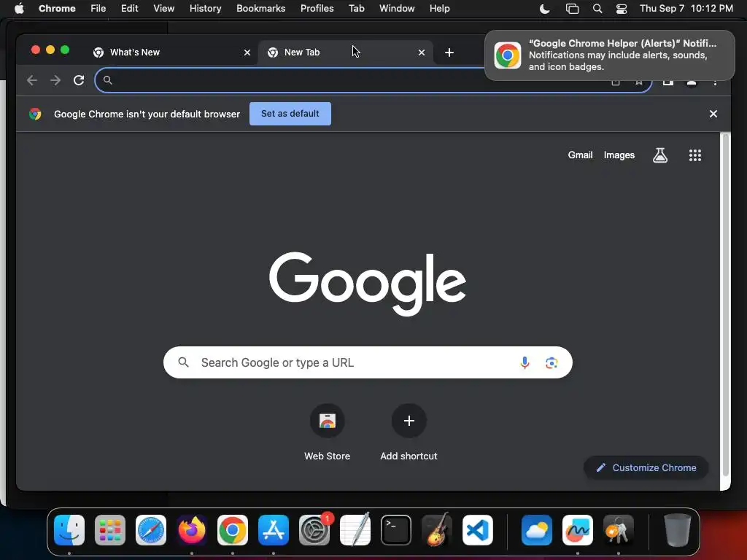Open the Google apps grid
Screen dimensions: 747x560
(695, 155)
